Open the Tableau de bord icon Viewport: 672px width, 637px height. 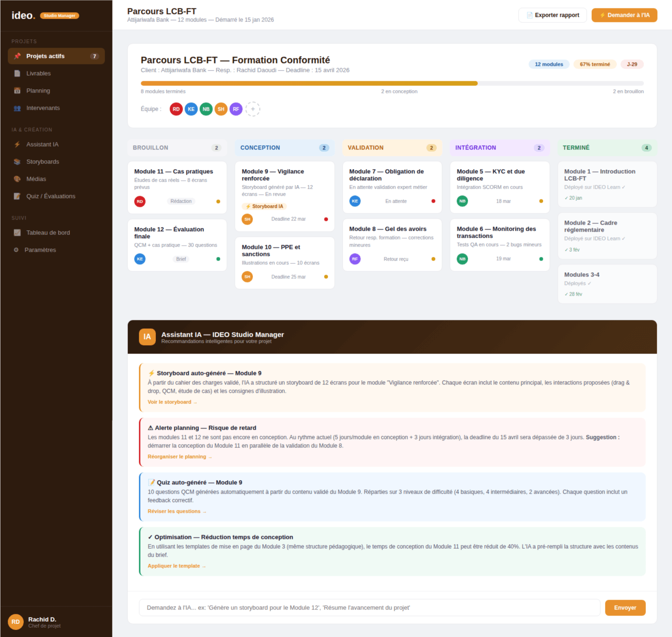click(x=17, y=233)
